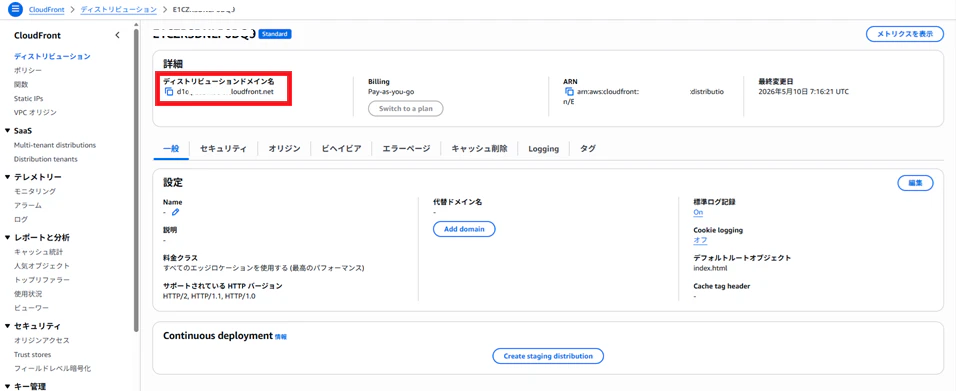Open the hamburger navigation menu icon
Screen dimensions: 956x391
tap(15, 10)
